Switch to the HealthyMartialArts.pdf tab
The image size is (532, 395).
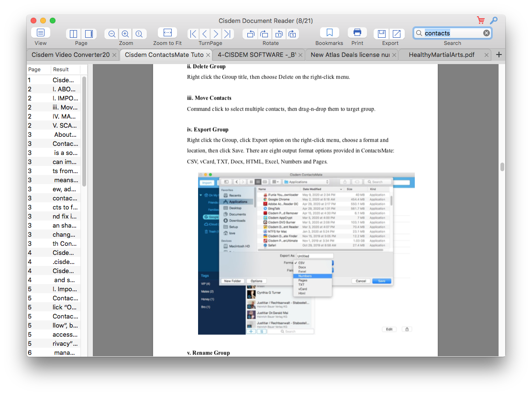(x=441, y=55)
